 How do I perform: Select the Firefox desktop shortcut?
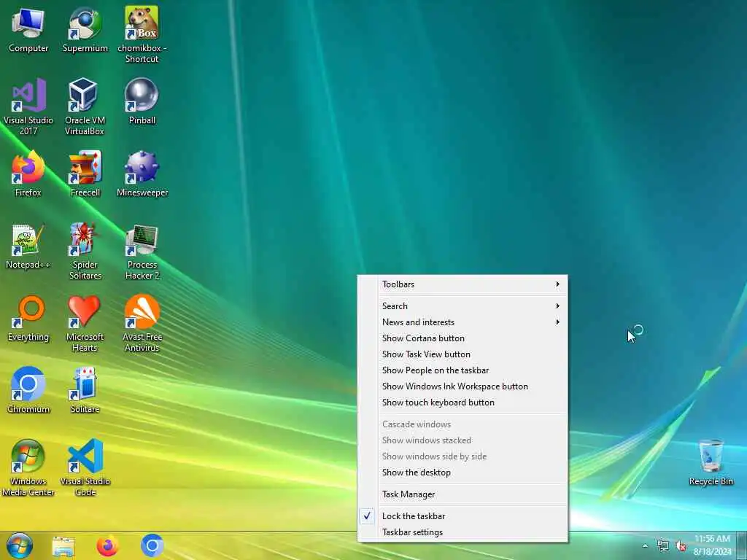coord(28,174)
